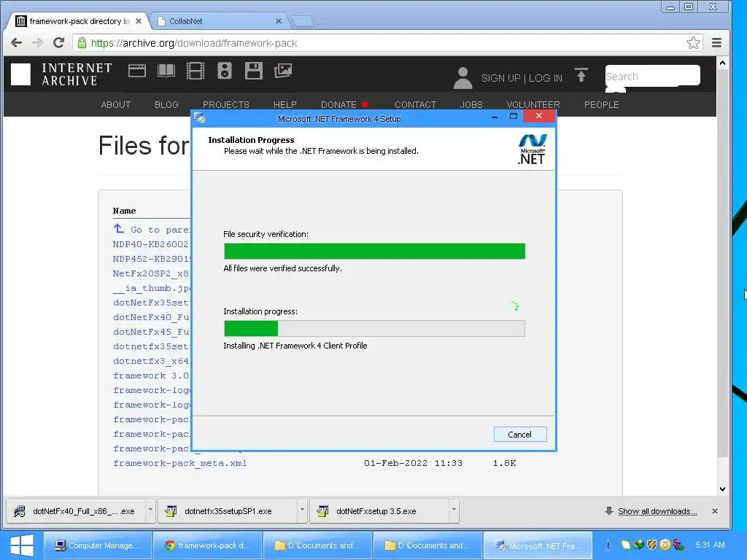Open the framework-pack_meta.xml file link
The width and height of the screenshot is (747, 560).
pyautogui.click(x=180, y=463)
